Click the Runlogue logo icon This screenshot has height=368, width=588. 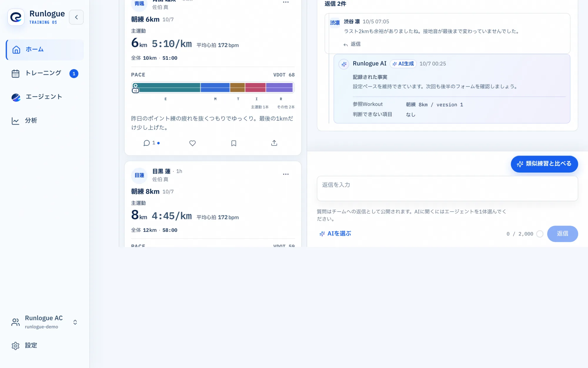(x=16, y=17)
